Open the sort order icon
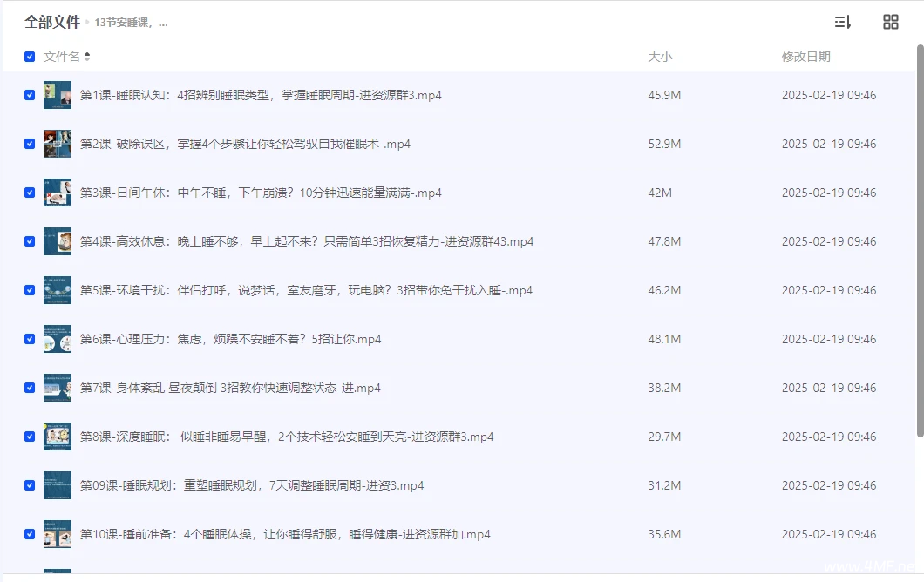 click(842, 23)
